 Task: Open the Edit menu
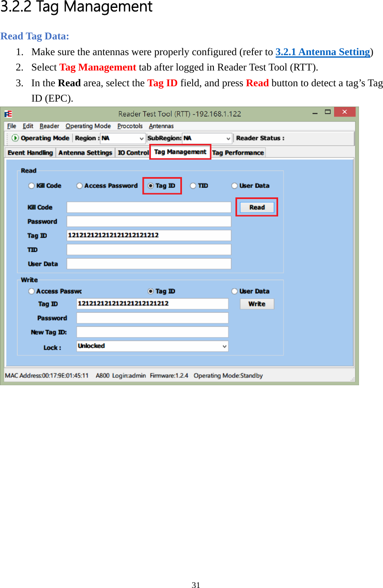tap(28, 126)
